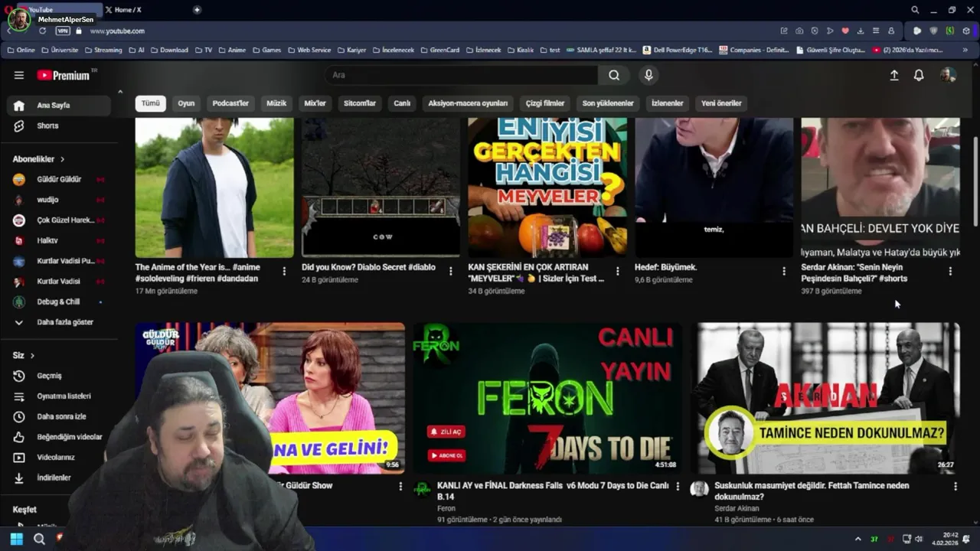Show hidden system tray icons chevron
This screenshot has width=980, height=551.
click(x=857, y=539)
